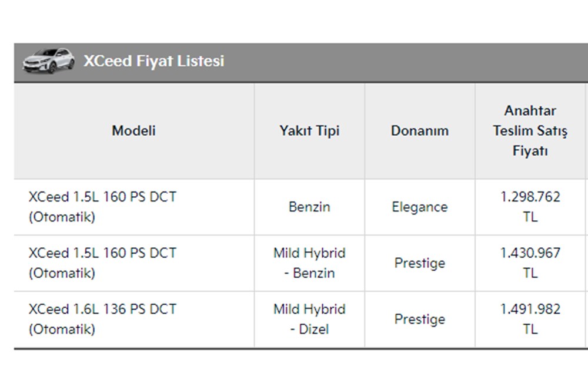Screen dimensions: 588x387
Task: Click the Benzin fuel type cell
Action: tap(309, 207)
